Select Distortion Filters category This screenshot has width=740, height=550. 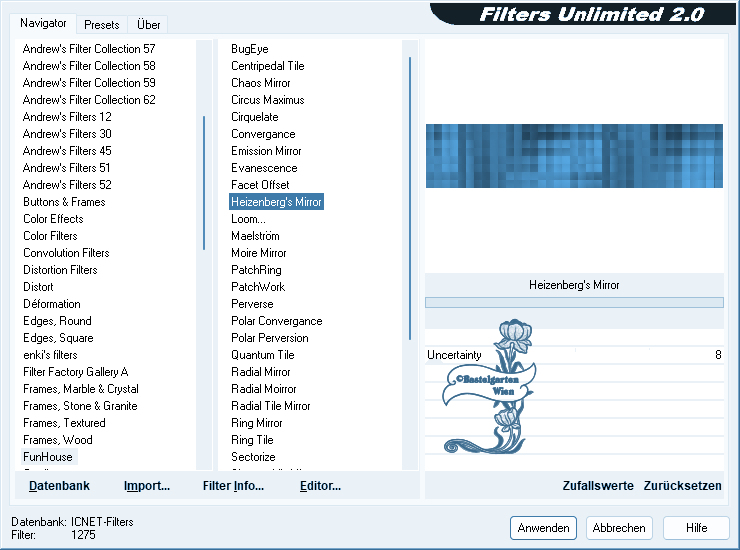[x=60, y=270]
